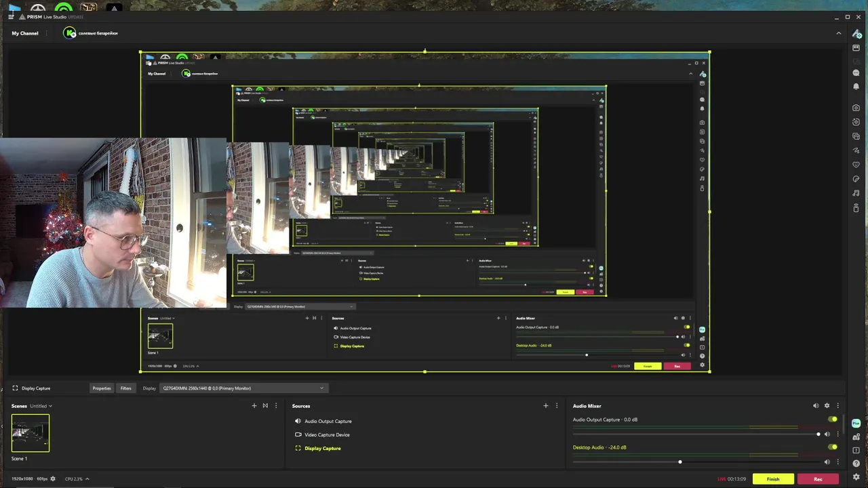The width and height of the screenshot is (868, 488).
Task: Open resolution settings gear near 60fps
Action: pos(53,479)
